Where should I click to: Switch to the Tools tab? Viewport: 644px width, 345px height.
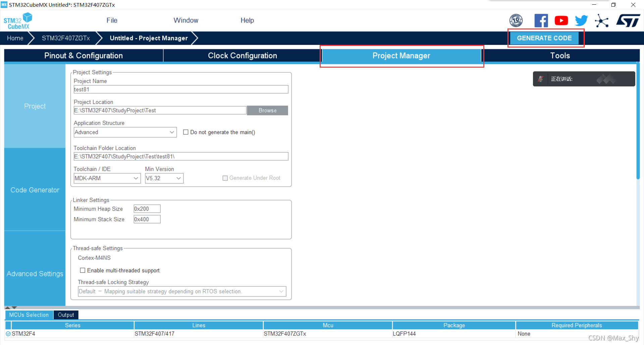tap(560, 56)
